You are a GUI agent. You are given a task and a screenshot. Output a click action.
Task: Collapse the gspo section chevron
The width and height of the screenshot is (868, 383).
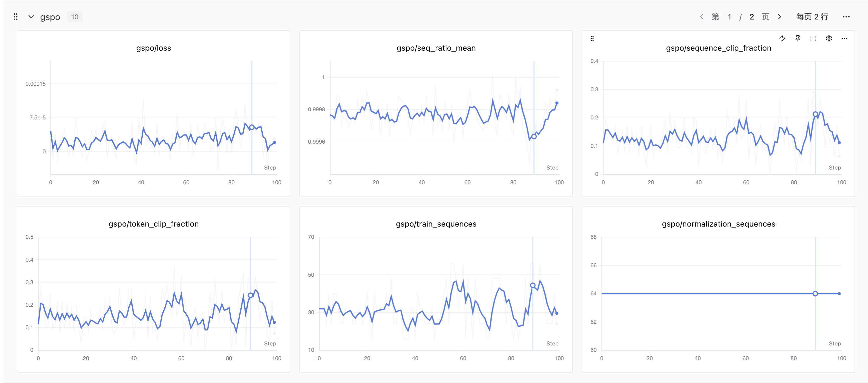[31, 16]
